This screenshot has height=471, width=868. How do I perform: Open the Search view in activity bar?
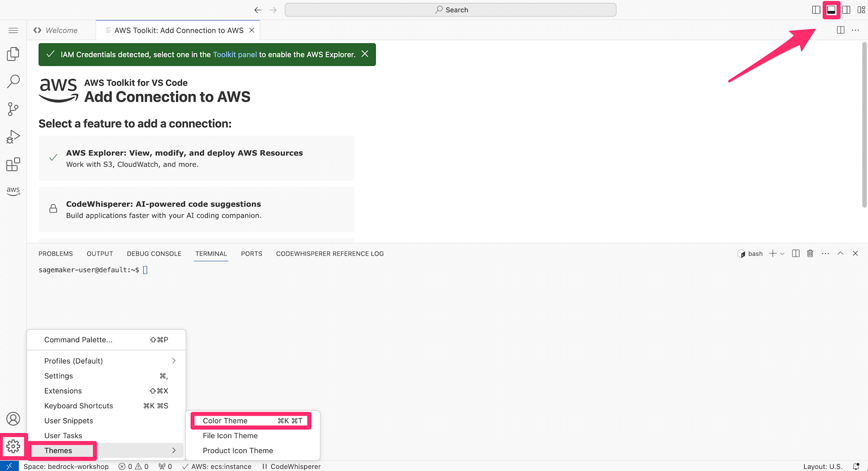[13, 81]
